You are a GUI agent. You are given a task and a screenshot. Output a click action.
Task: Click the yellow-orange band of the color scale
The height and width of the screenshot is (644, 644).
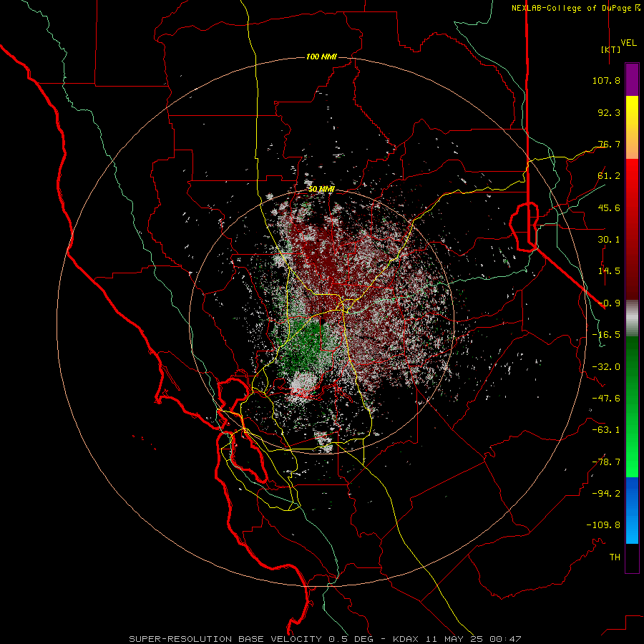[632, 127]
